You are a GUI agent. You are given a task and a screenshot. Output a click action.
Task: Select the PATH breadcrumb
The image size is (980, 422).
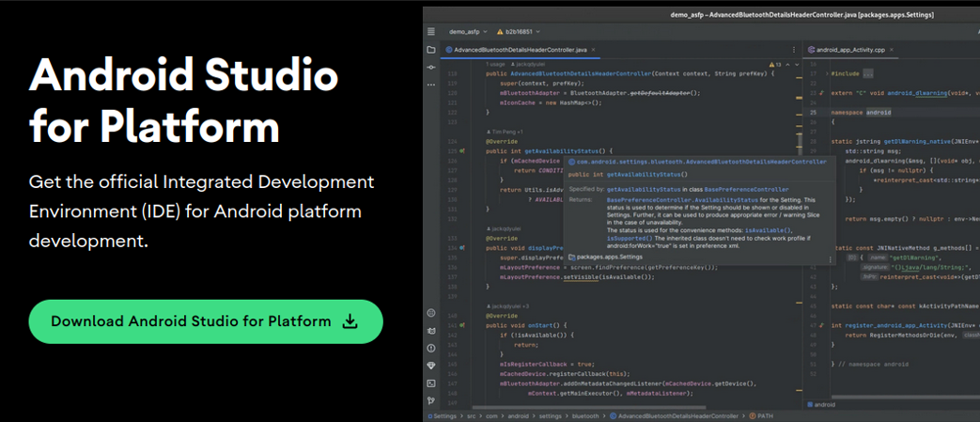761,415
